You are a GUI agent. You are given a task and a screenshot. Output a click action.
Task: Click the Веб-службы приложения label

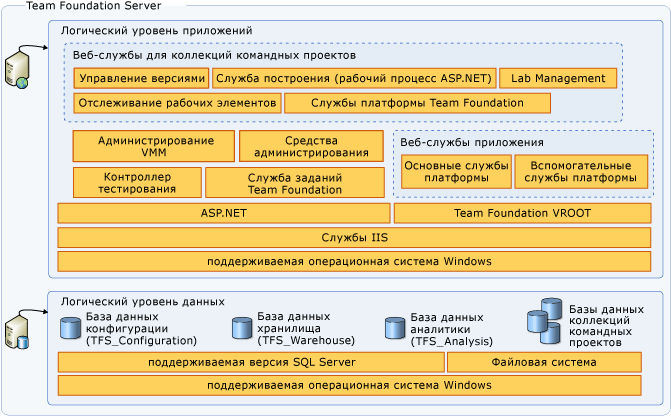click(472, 143)
